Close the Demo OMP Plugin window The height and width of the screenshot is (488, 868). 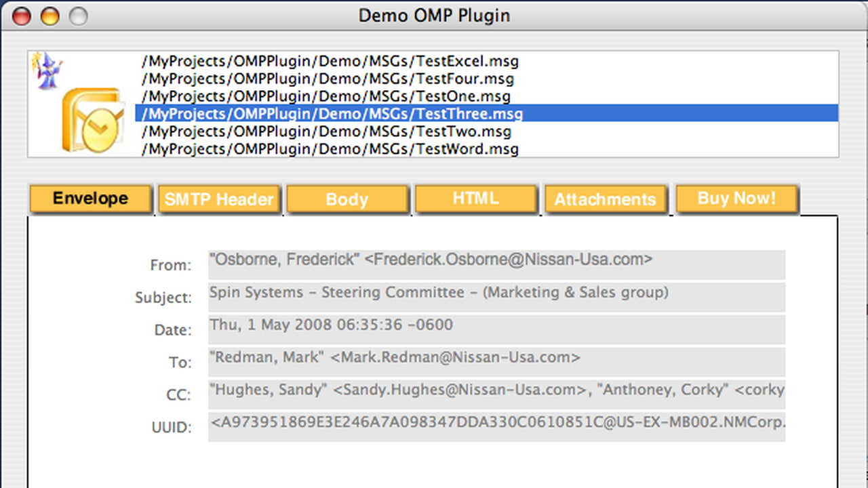22,16
